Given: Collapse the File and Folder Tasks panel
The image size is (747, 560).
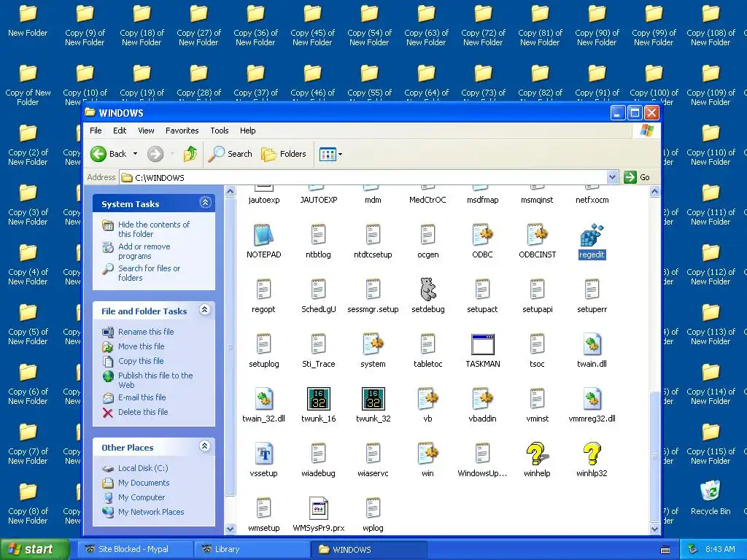Looking at the screenshot, I should coord(205,310).
